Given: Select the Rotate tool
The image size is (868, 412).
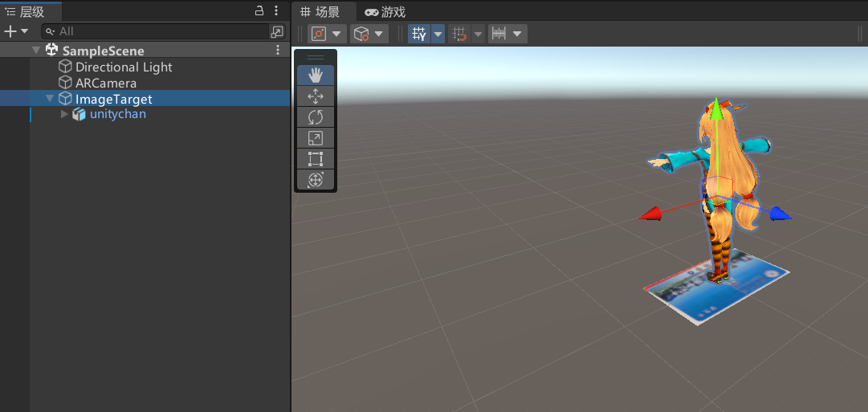Looking at the screenshot, I should pyautogui.click(x=316, y=117).
